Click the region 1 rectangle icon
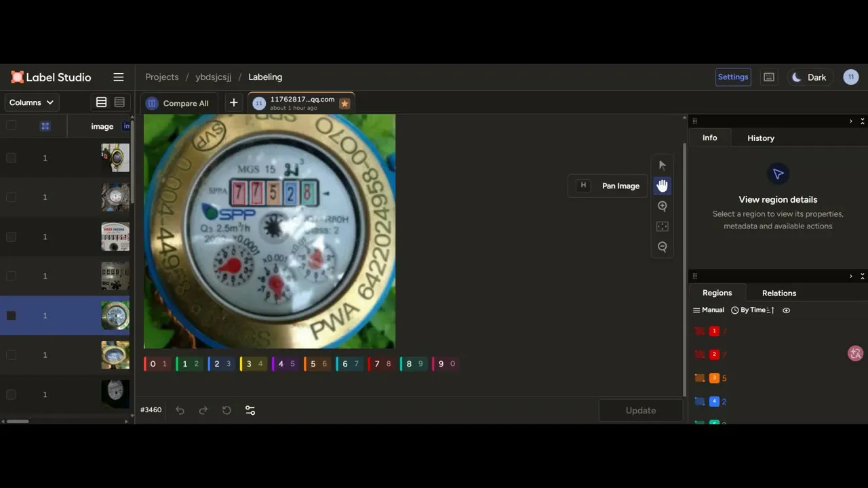 (700, 331)
